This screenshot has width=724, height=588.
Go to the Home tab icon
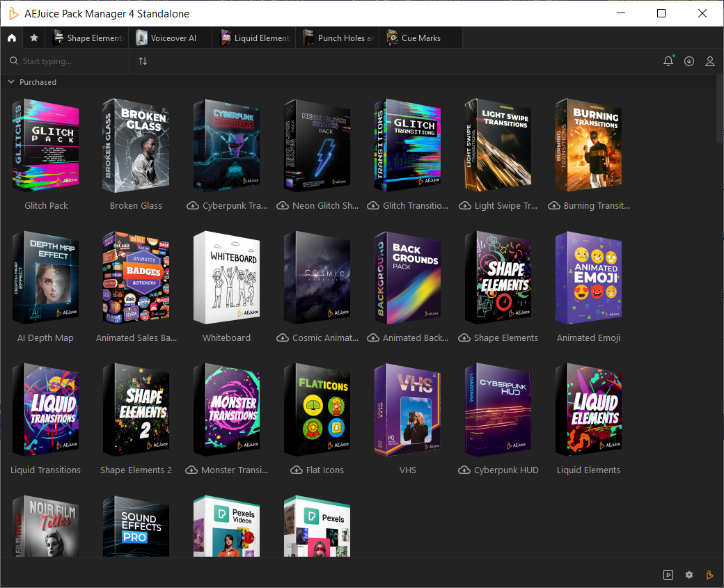pyautogui.click(x=12, y=38)
